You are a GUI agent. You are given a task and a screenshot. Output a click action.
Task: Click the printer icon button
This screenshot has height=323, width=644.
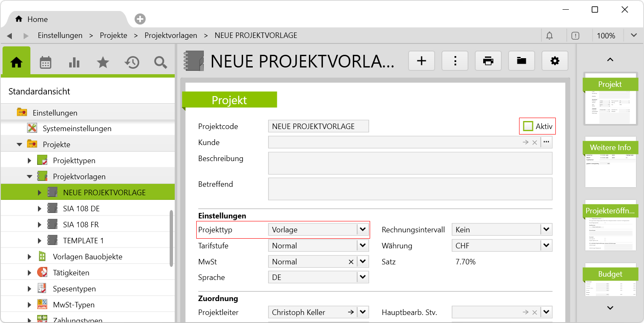[488, 61]
